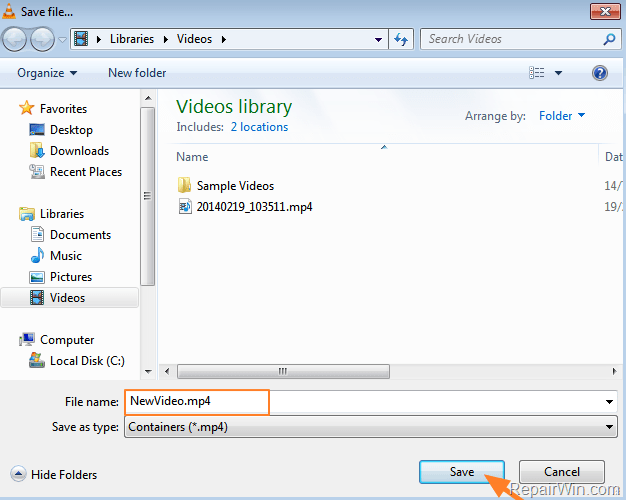
Task: Click the Help question mark icon
Action: click(600, 73)
